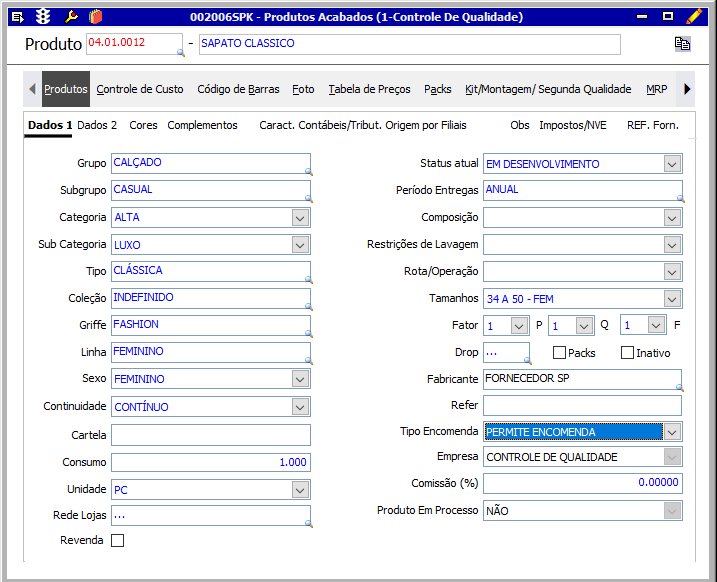Click the traffic light icon in title bar
This screenshot has width=717, height=582.
(x=43, y=16)
